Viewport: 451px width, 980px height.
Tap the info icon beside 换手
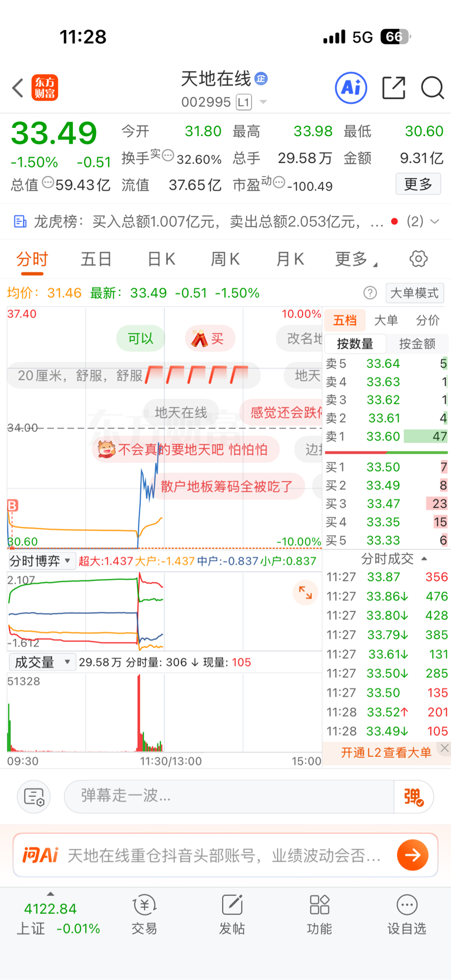pyautogui.click(x=168, y=156)
